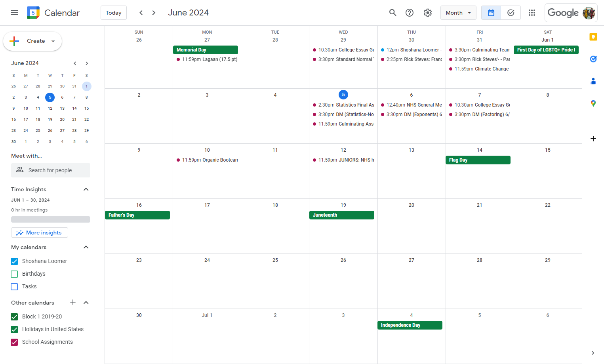The width and height of the screenshot is (604, 364).
Task: Click the search magnifier icon
Action: [x=393, y=13]
